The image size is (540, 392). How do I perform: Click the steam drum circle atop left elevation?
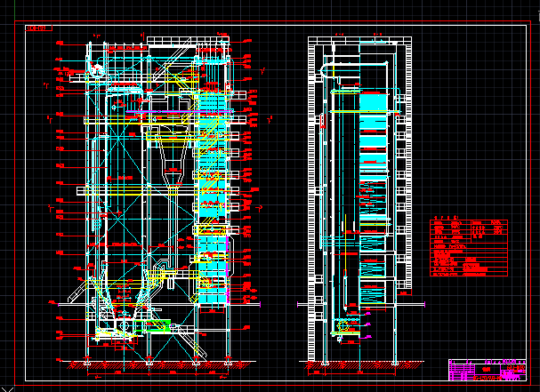point(96,70)
